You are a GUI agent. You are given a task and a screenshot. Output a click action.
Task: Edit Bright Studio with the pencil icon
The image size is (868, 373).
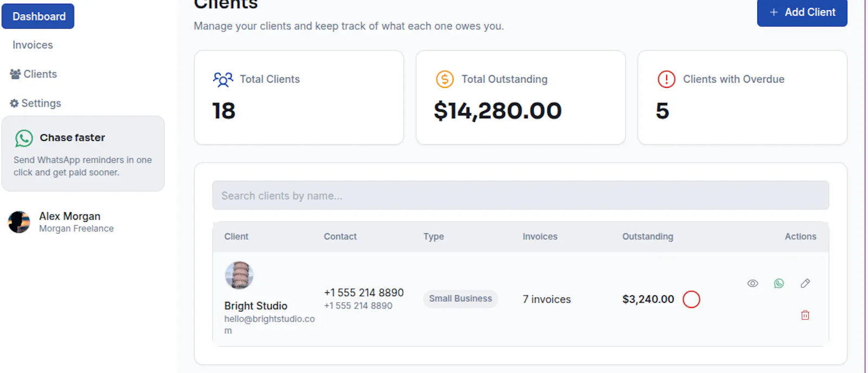point(805,283)
